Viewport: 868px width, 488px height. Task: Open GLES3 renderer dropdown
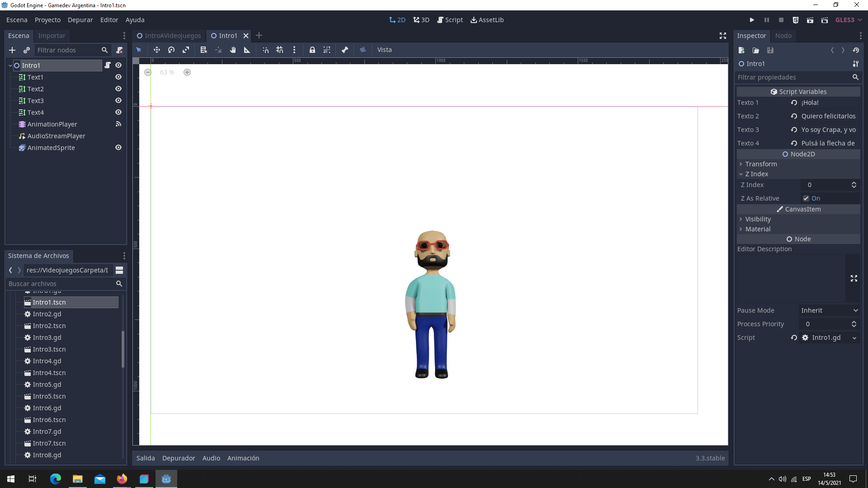[849, 20]
